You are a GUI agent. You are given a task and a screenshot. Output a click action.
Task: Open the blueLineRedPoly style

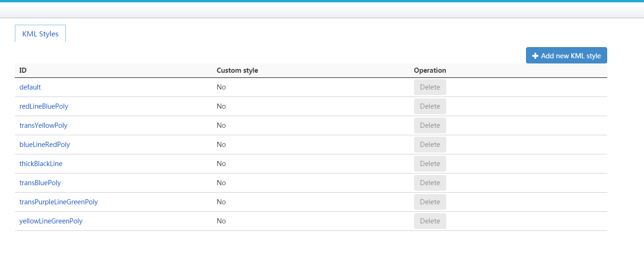click(45, 145)
